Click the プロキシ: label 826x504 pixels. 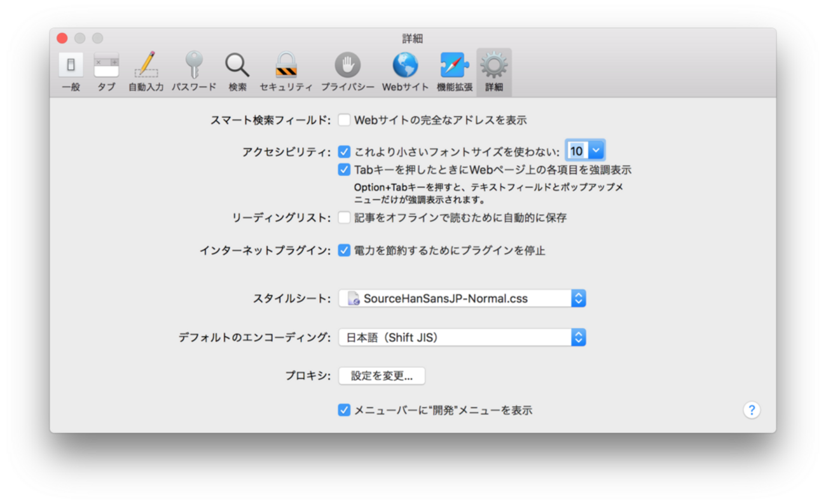pos(308,376)
